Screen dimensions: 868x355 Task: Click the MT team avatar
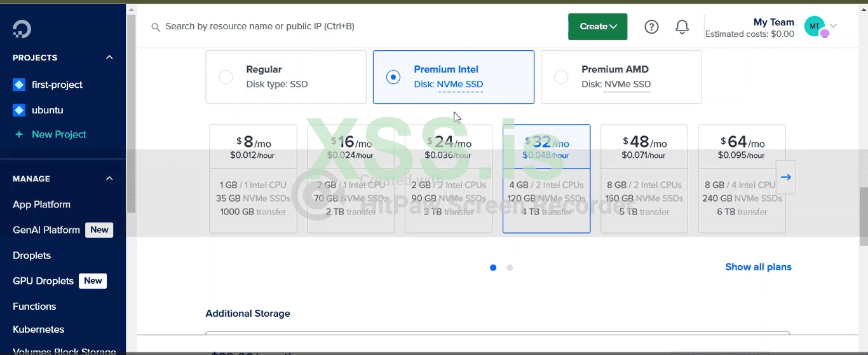[x=815, y=27]
